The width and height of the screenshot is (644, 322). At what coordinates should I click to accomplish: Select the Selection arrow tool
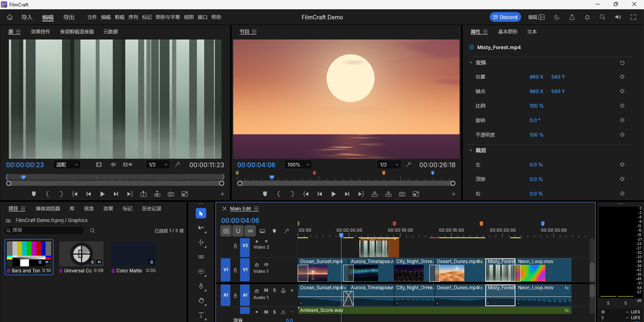(201, 214)
